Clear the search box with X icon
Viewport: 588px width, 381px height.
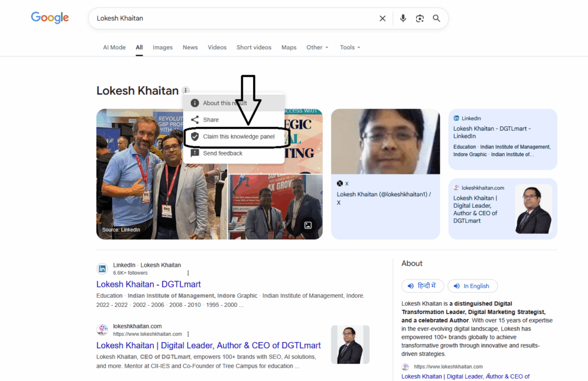click(382, 18)
